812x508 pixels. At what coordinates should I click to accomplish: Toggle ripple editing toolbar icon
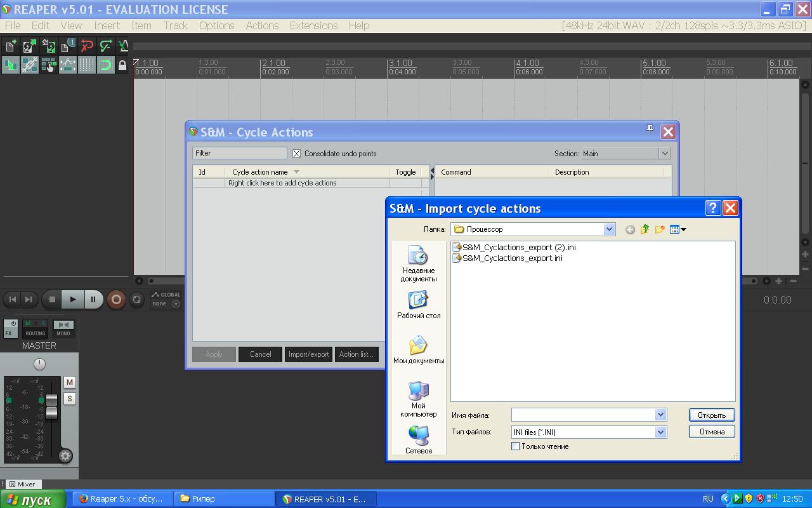tap(49, 65)
